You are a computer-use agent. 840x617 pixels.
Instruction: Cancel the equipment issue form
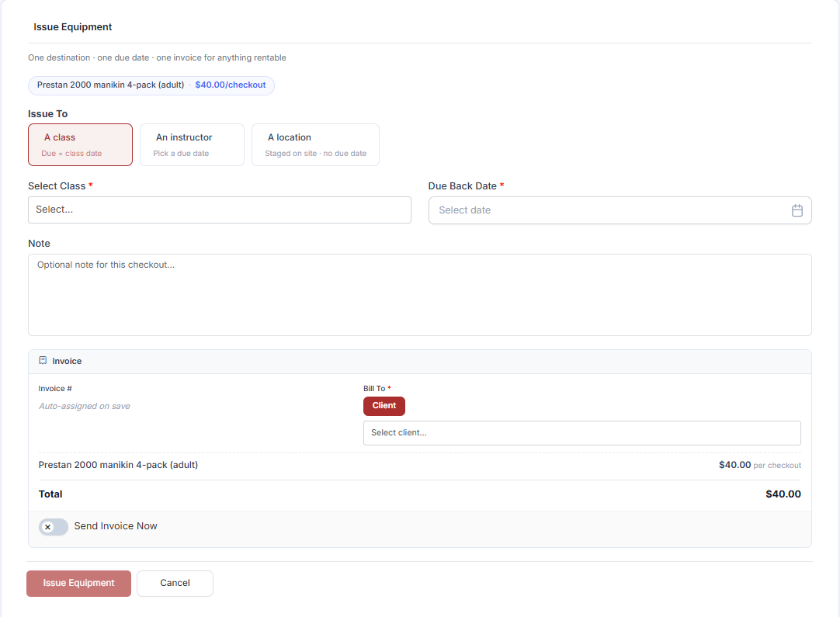click(175, 584)
